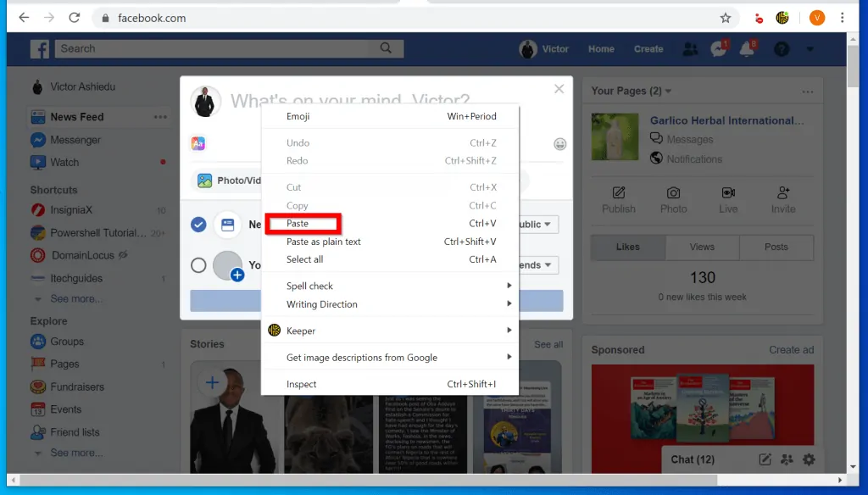Click the Invite icon

pos(782,200)
